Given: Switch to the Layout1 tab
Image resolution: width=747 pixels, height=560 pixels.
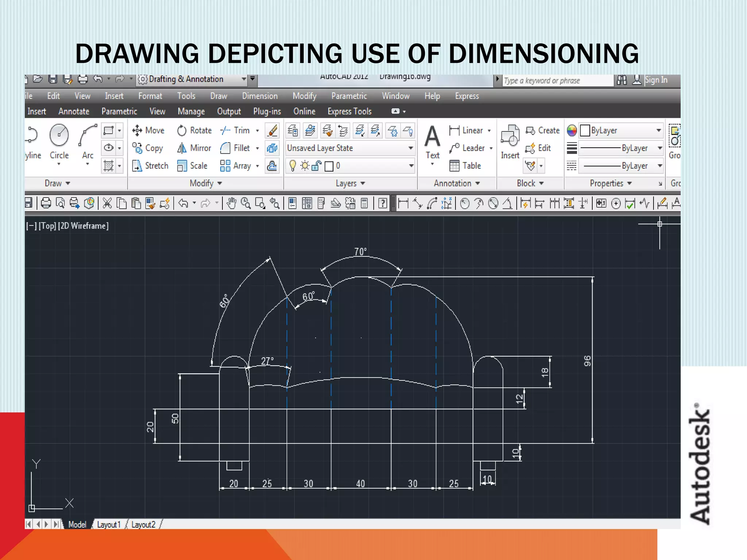Looking at the screenshot, I should (108, 525).
